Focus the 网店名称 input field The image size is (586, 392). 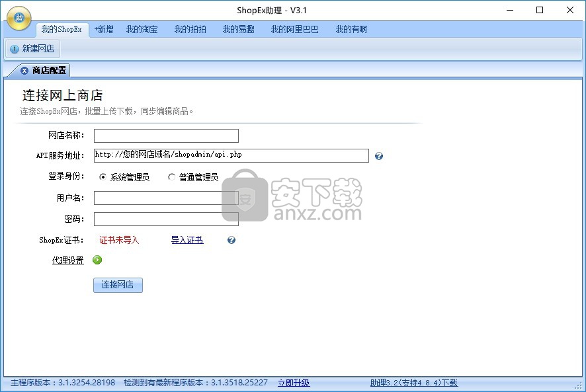click(x=166, y=136)
